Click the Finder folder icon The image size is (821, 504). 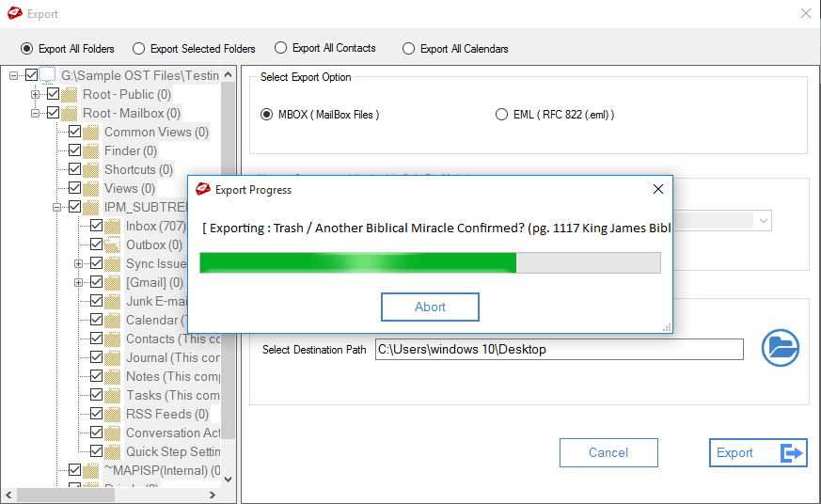[90, 151]
